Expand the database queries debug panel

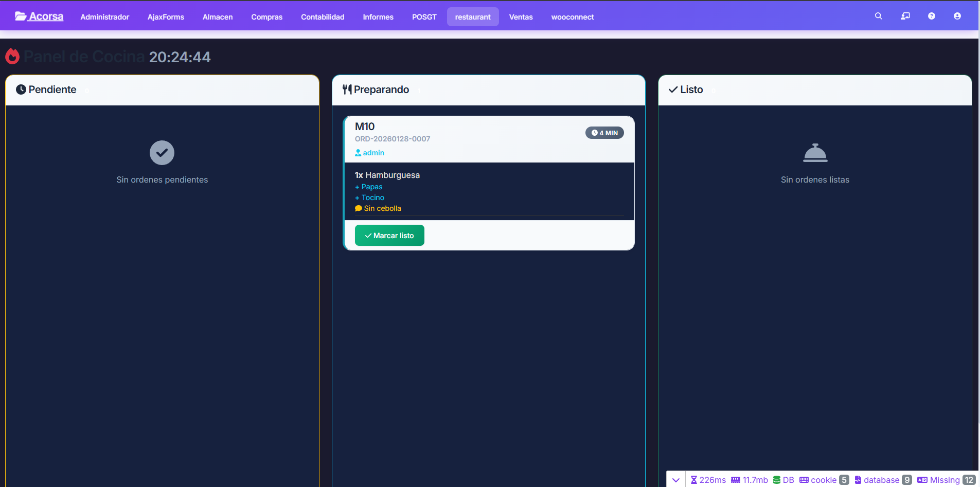click(882, 480)
